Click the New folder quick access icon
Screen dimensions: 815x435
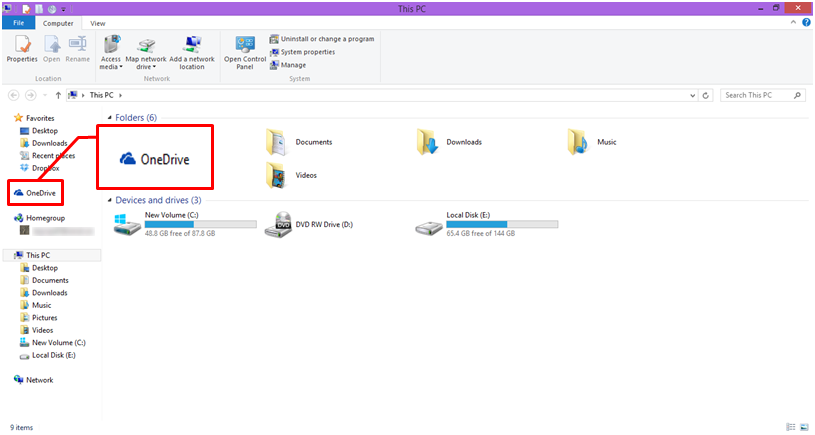[x=39, y=9]
